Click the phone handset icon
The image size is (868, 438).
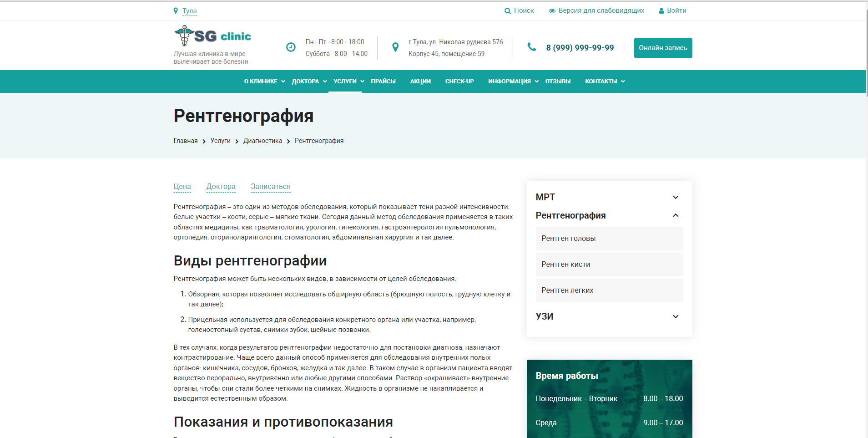coord(531,47)
